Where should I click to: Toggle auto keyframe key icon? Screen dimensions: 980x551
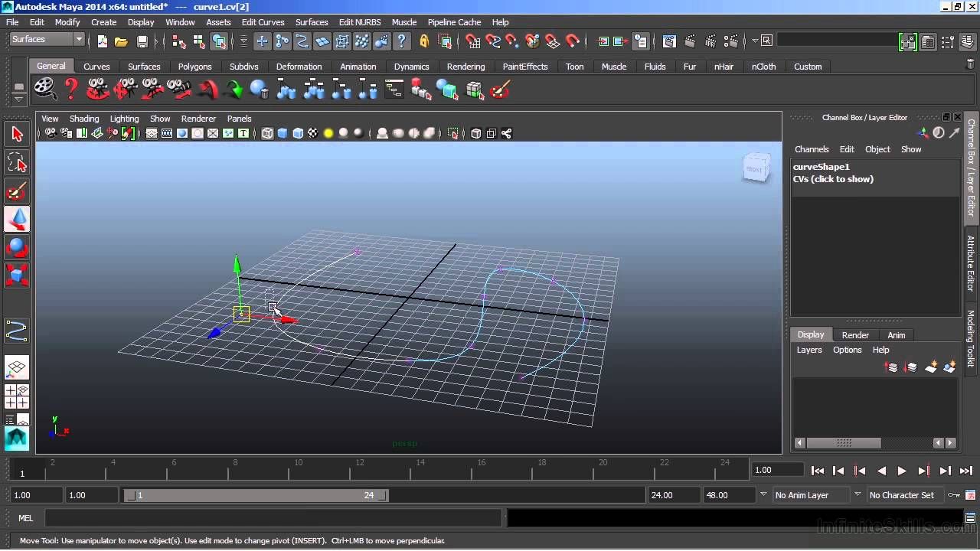coord(954,495)
